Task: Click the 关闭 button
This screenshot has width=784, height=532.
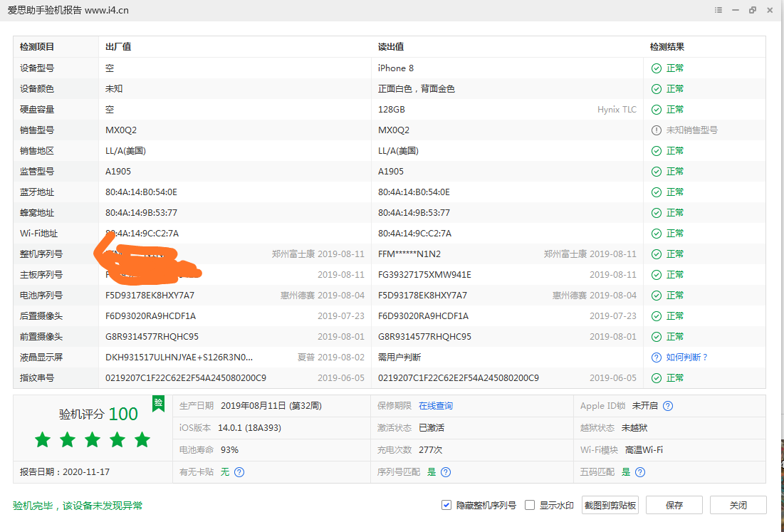Action: tap(738, 505)
